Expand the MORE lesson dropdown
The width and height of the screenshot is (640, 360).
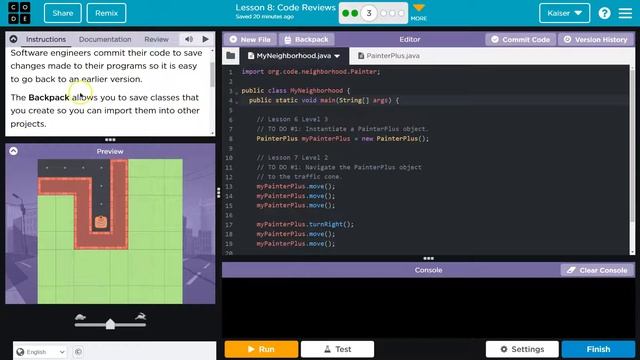tap(419, 12)
